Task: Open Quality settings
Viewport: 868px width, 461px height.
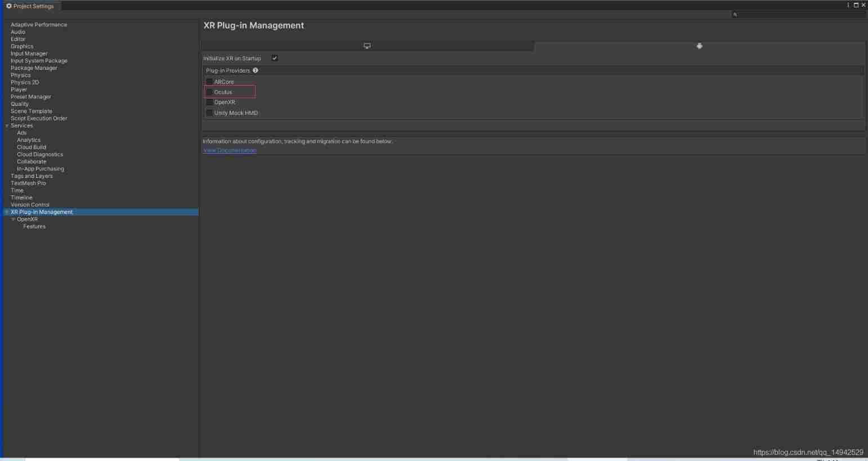Action: pyautogui.click(x=20, y=104)
